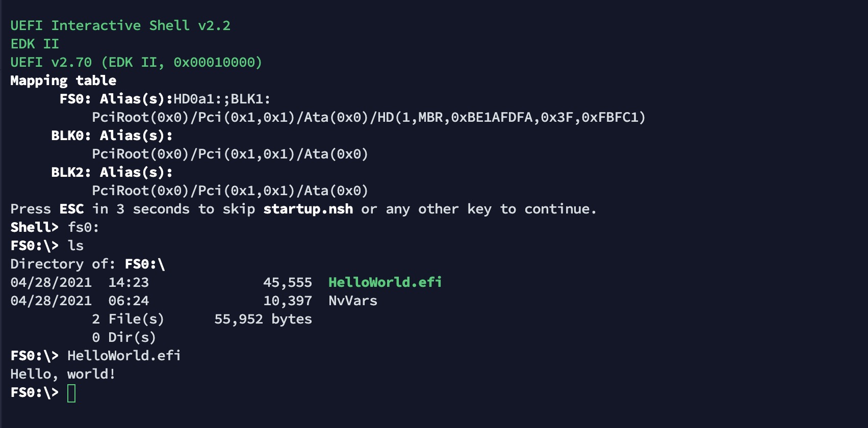
Task: Click the 'Hello, world!' output line
Action: tap(63, 374)
